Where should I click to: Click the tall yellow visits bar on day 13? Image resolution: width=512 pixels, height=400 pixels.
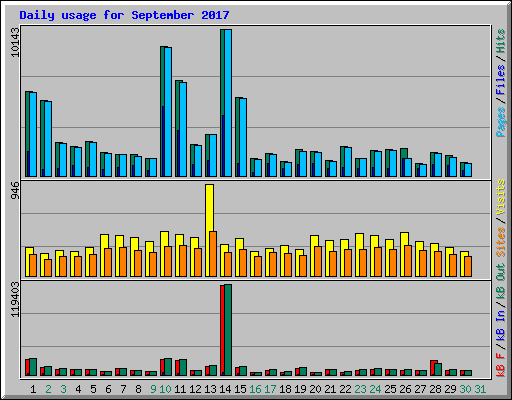click(209, 230)
